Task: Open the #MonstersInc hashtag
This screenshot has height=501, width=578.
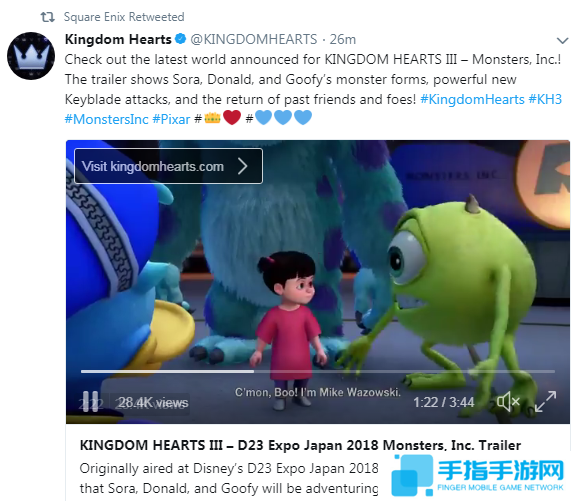Action: pos(107,119)
